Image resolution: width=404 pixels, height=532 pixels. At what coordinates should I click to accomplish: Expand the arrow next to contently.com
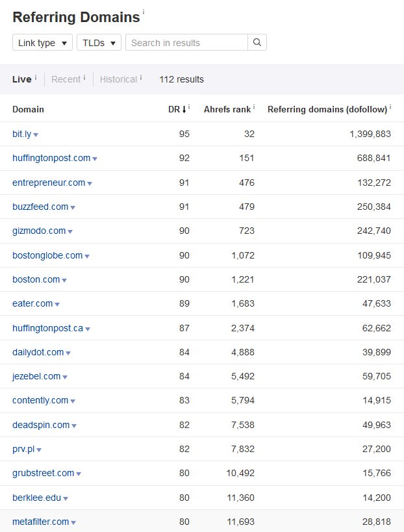coord(73,401)
